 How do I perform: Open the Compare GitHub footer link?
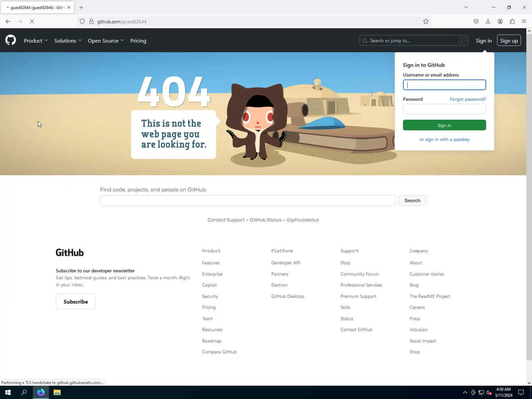click(x=219, y=352)
